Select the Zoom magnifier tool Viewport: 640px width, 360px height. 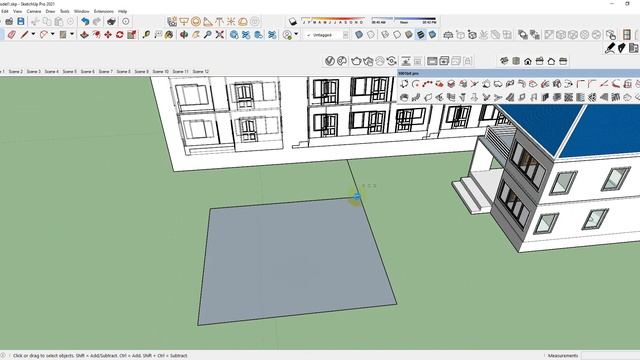(x=208, y=35)
